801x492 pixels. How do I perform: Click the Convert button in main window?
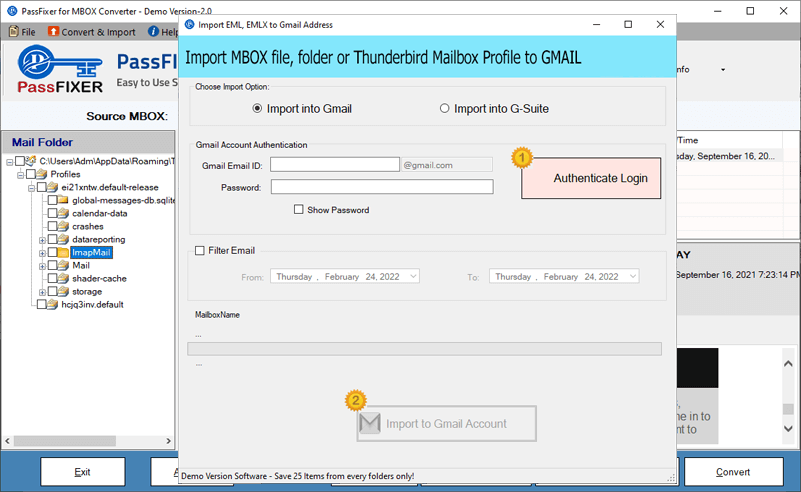[733, 472]
